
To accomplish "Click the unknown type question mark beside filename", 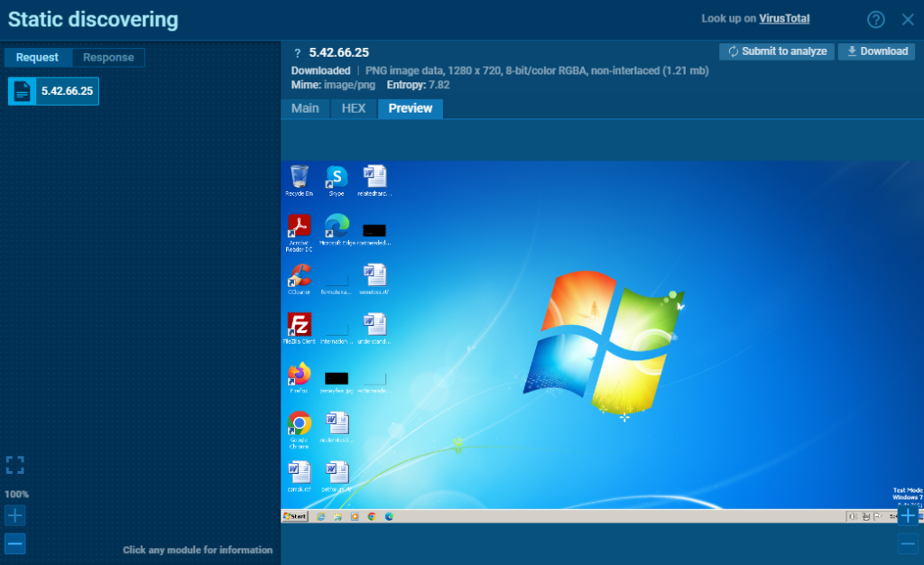I will click(x=298, y=53).
